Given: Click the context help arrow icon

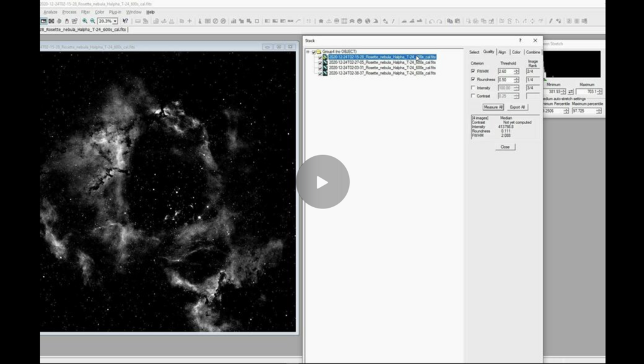Looking at the screenshot, I should click(125, 21).
